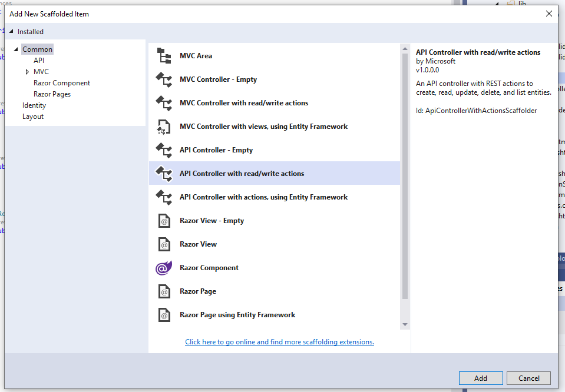Open the find more scaffolding extensions link

click(279, 342)
